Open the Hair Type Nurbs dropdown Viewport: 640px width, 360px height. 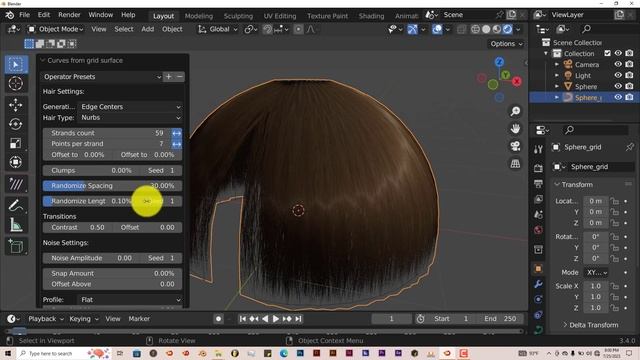[130, 118]
